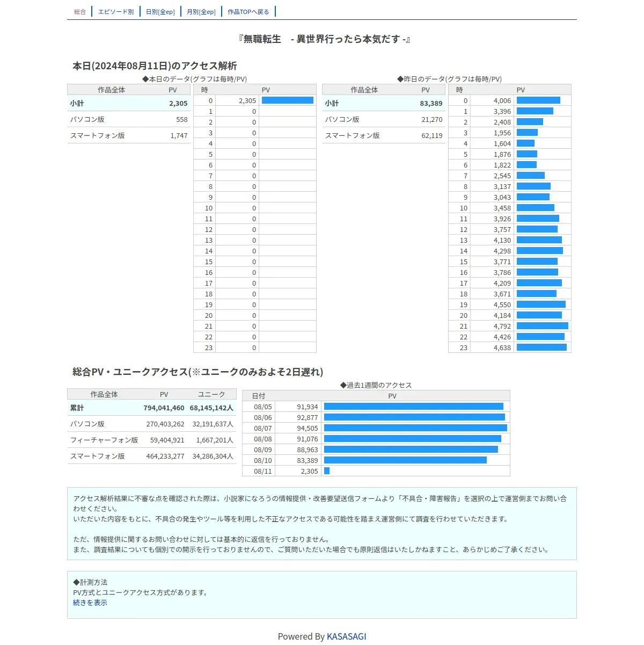Select the 08/09 PV value 88,963

[x=308, y=450]
